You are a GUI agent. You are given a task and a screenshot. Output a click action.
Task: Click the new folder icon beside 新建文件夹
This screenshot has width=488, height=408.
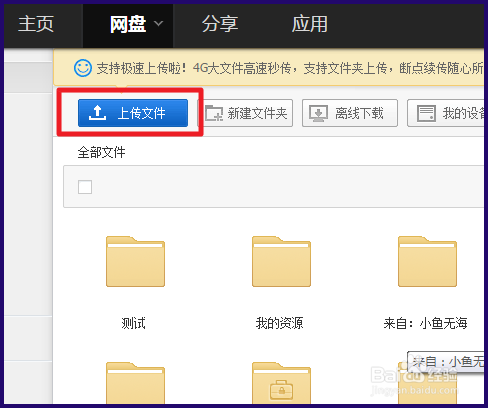tap(214, 113)
